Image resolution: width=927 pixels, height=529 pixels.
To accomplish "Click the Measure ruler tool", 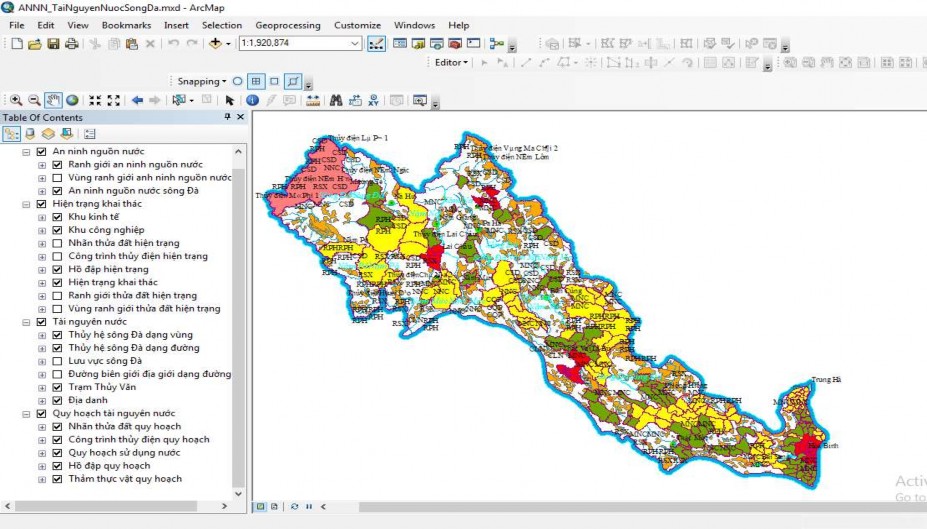I will click(x=313, y=100).
